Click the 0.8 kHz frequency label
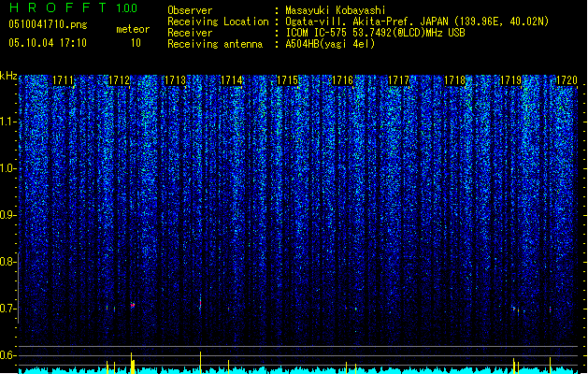 point(7,262)
